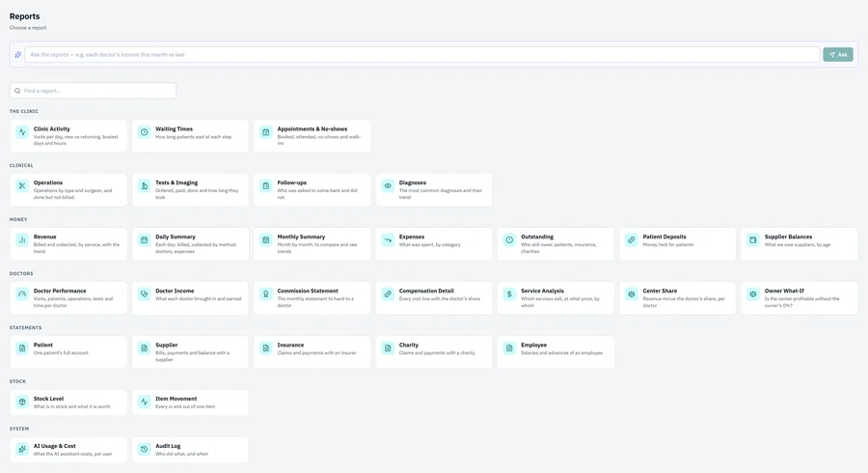Click the Waiting Times clock icon
The height and width of the screenshot is (473, 868).
point(144,132)
